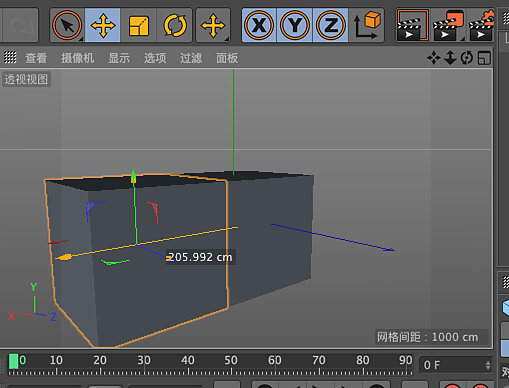Click the orange X axis arrow handle
The image size is (509, 388).
coord(63,257)
